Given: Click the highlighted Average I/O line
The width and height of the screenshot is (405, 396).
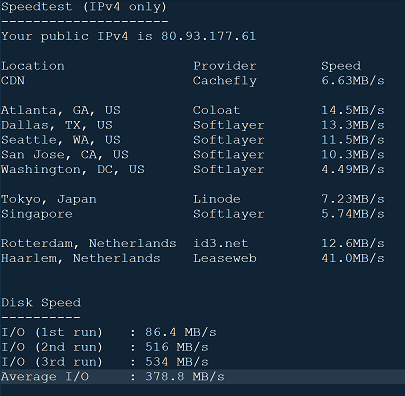Looking at the screenshot, I should pyautogui.click(x=202, y=377).
